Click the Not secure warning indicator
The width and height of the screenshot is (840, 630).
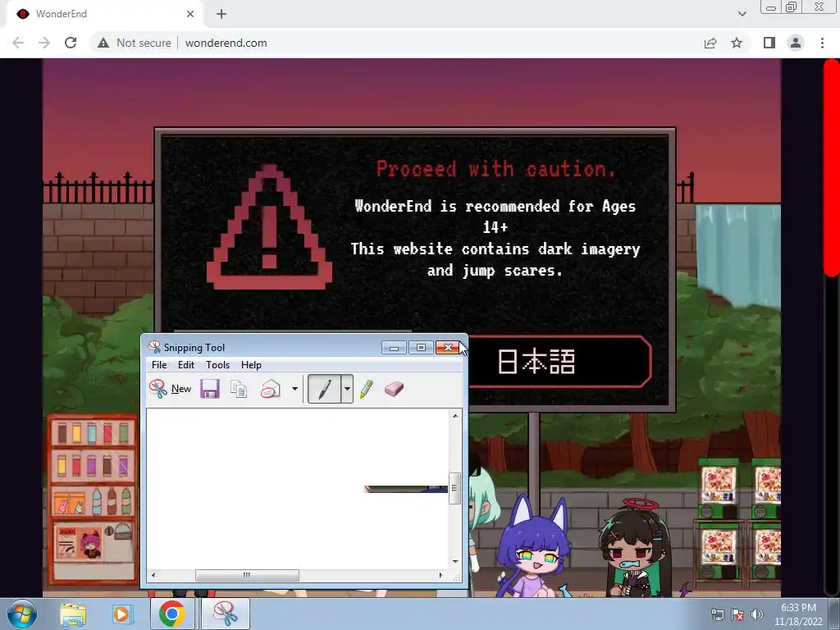134,43
